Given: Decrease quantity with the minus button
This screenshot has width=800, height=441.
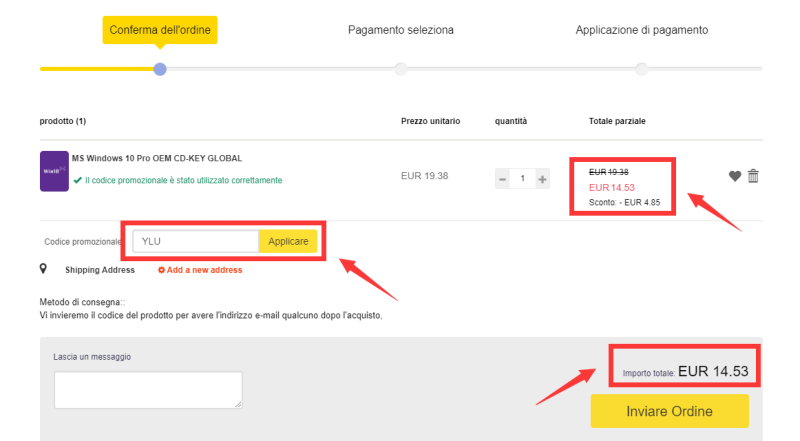Looking at the screenshot, I should tap(502, 179).
